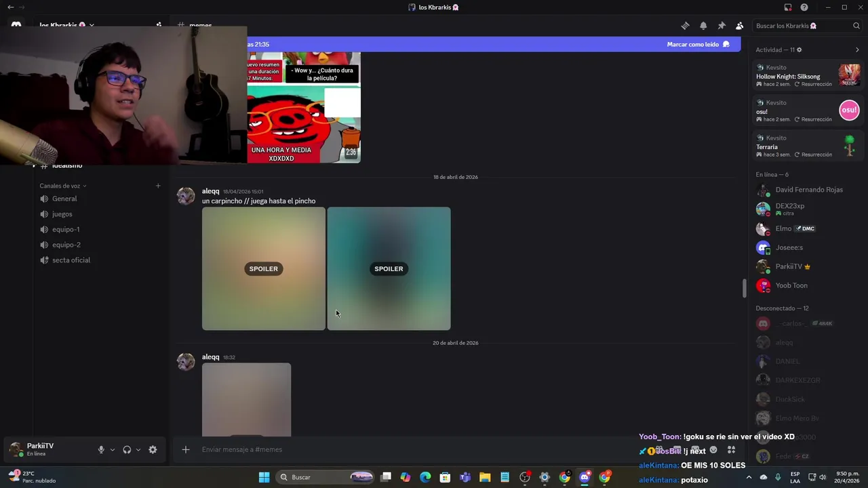Toggle the member list icon
Viewport: 868px width, 488px height.
coord(739,26)
